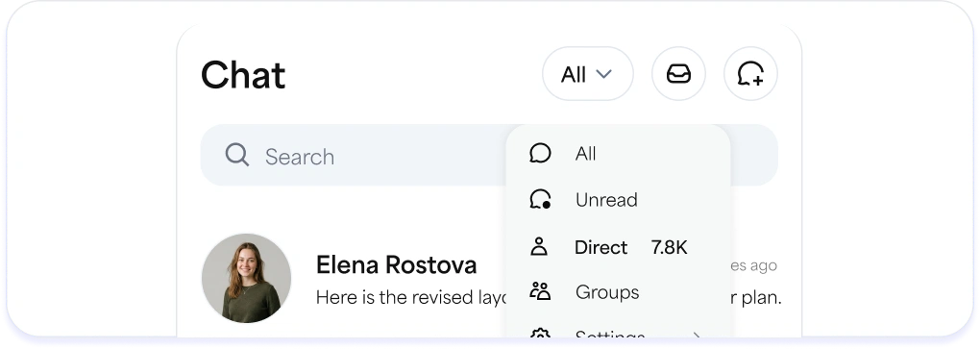980x349 pixels.
Task: Select Direct in the filter menu
Action: click(618, 247)
